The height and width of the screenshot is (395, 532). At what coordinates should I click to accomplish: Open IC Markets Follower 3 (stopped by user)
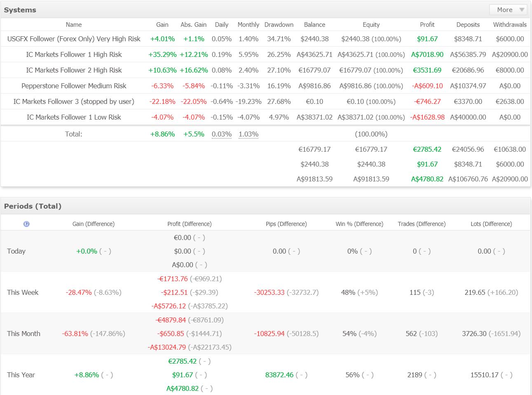coord(74,101)
